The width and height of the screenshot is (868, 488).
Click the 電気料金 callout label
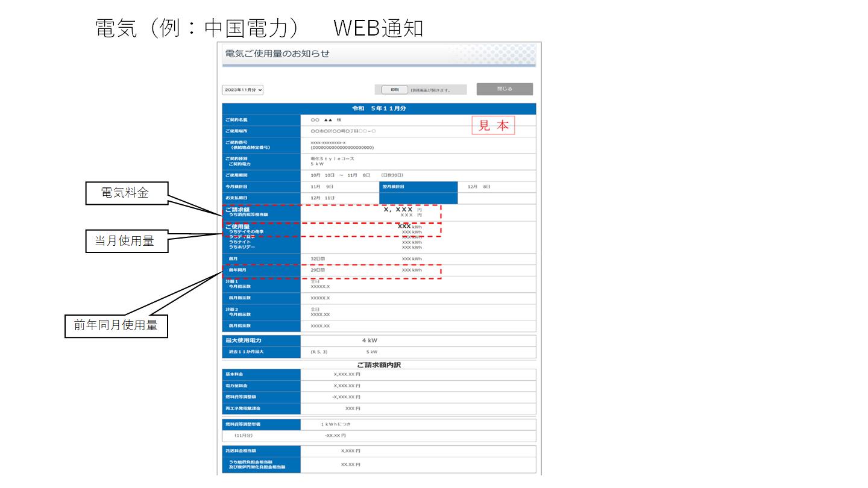click(x=125, y=193)
